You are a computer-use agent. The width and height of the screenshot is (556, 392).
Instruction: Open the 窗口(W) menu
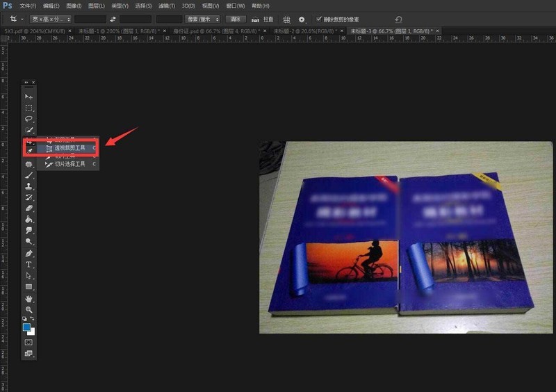pos(236,6)
